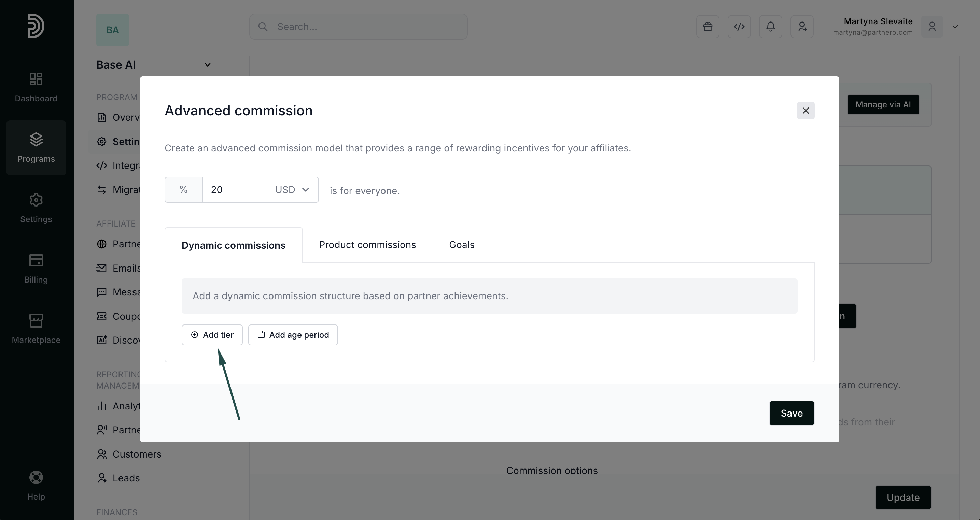Screen dimensions: 980x520
Task: Open Dashboard in left sidebar
Action: click(x=36, y=87)
